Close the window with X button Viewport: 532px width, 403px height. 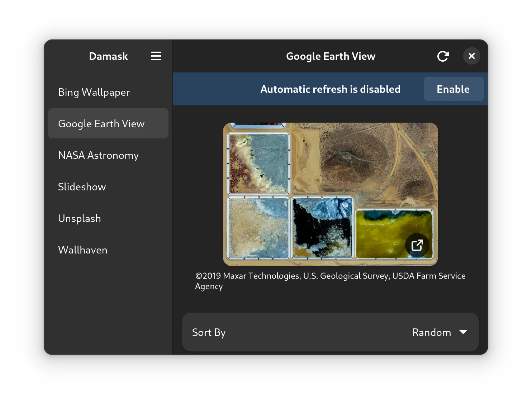[471, 56]
